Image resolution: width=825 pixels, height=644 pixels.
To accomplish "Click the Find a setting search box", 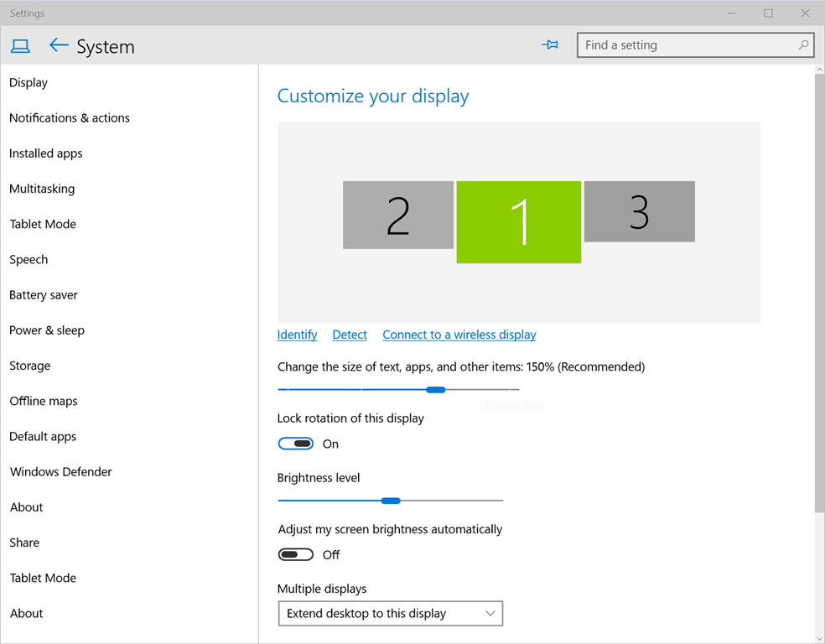I will point(695,45).
